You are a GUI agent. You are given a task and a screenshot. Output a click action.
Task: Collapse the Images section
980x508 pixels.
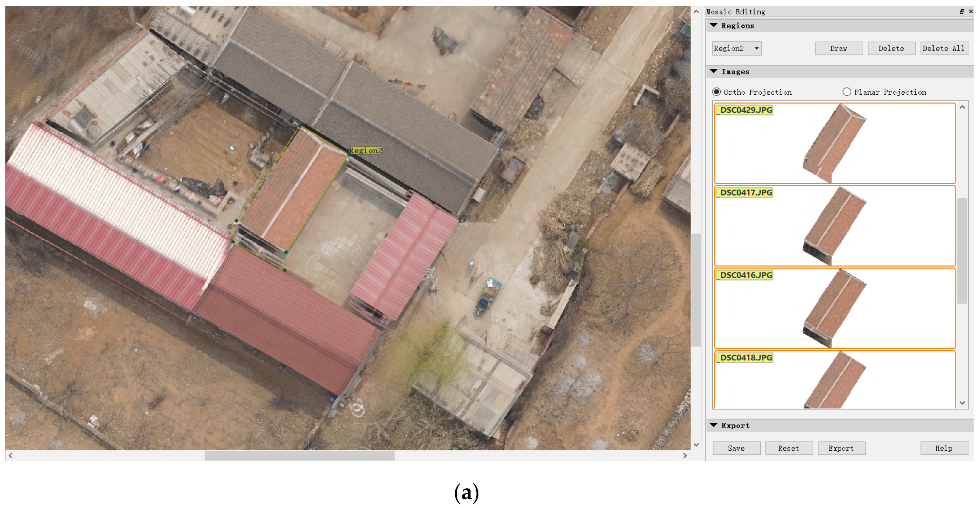point(714,72)
